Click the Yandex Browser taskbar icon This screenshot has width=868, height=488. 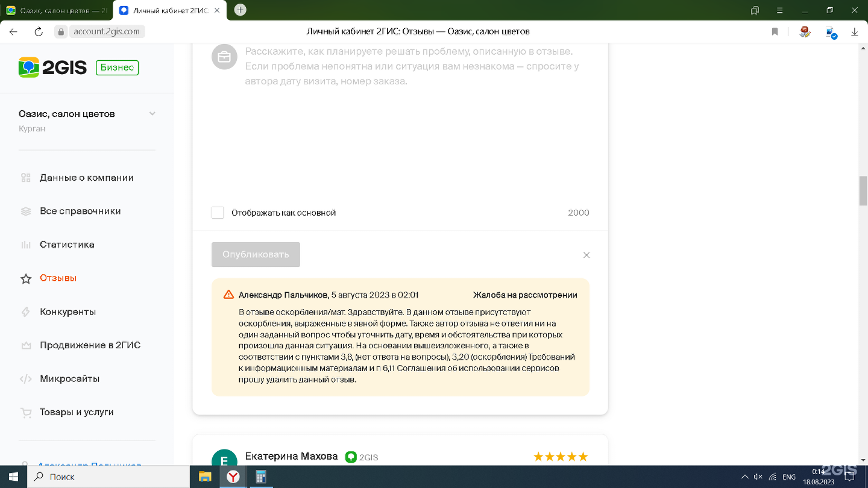(233, 477)
